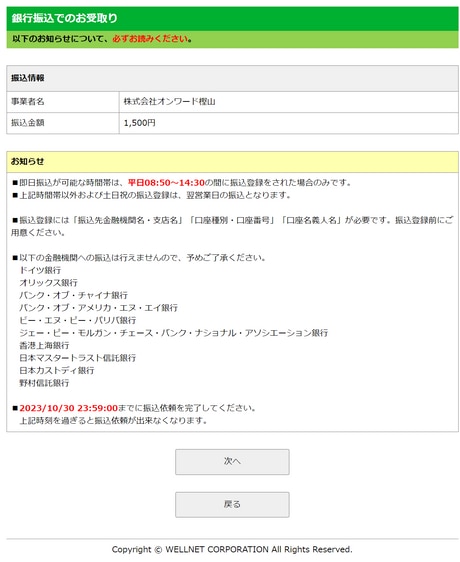
Task: Click the 日本カストディ銀行 entry
Action: pyautogui.click(x=57, y=371)
